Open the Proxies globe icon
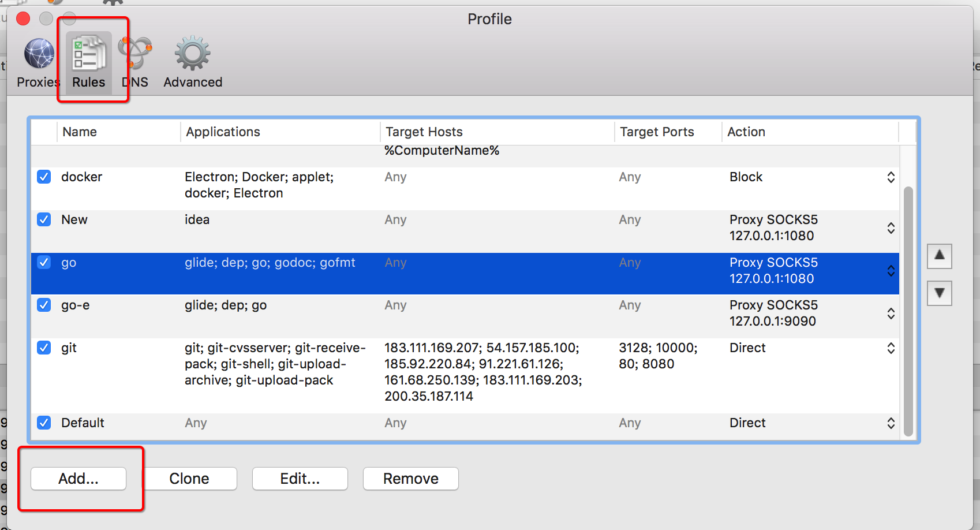Screen dimensions: 980x530 point(39,54)
